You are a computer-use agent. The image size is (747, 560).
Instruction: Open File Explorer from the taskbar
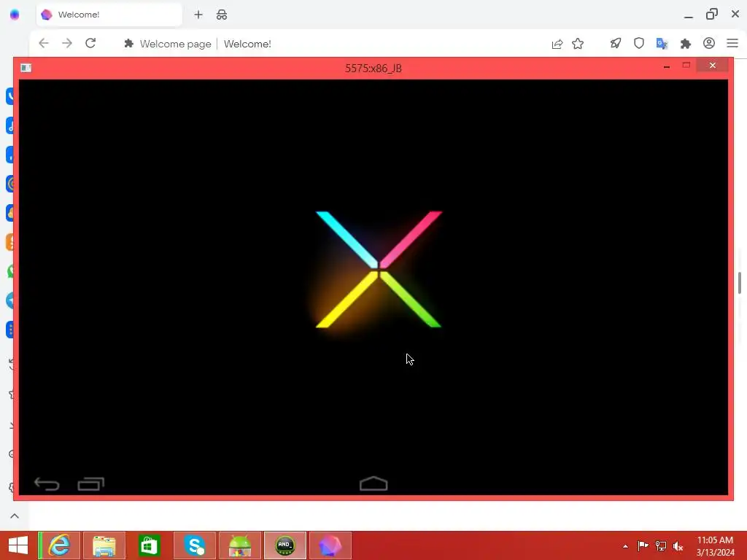[104, 545]
